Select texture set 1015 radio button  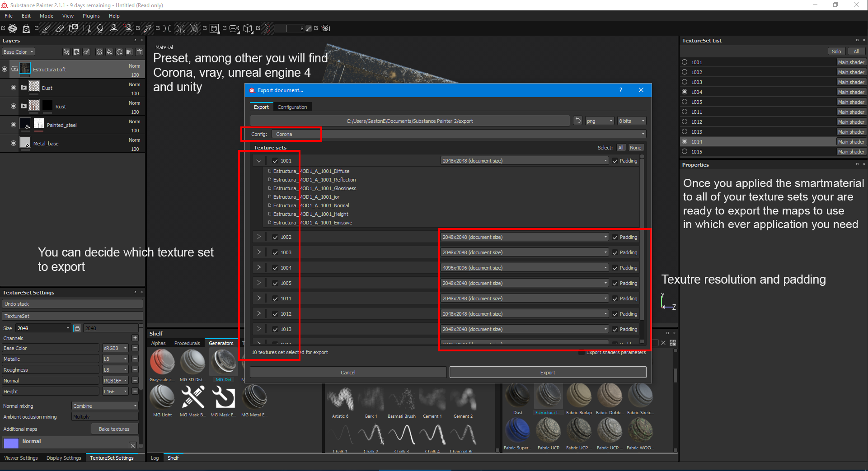click(685, 152)
